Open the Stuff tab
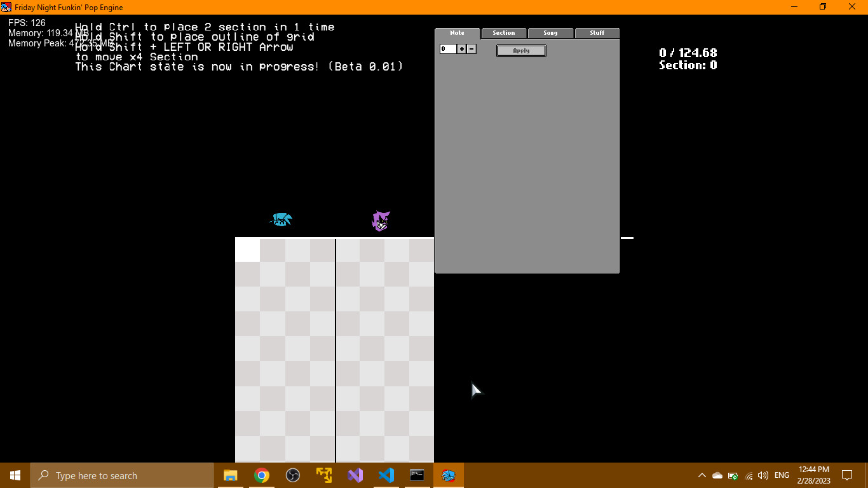 coord(597,33)
